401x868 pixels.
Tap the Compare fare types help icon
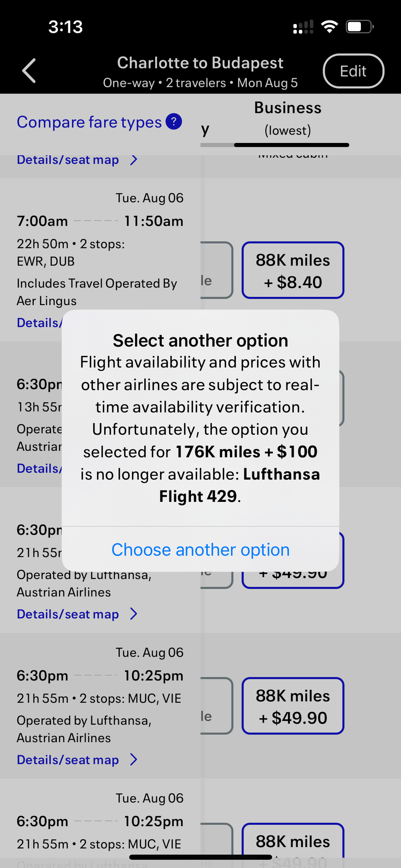tap(173, 122)
